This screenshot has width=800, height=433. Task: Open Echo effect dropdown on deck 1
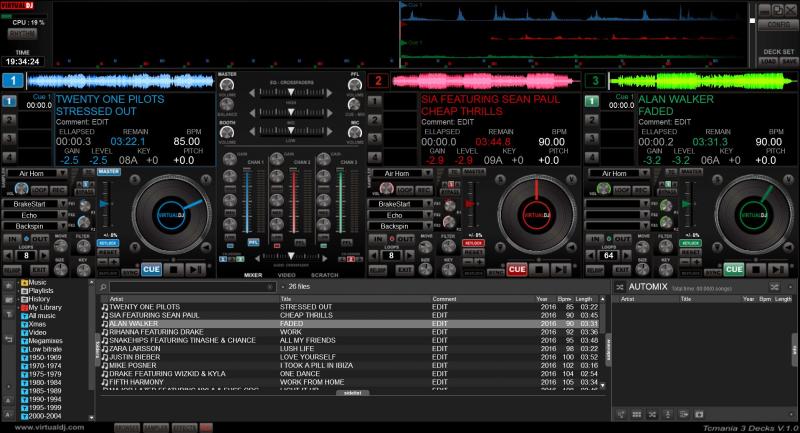point(62,215)
